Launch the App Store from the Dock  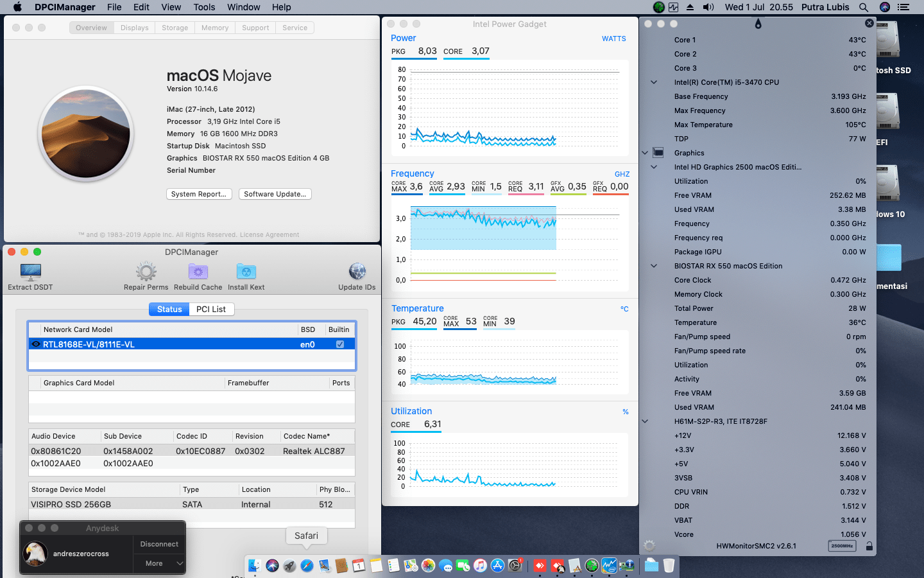(x=497, y=566)
